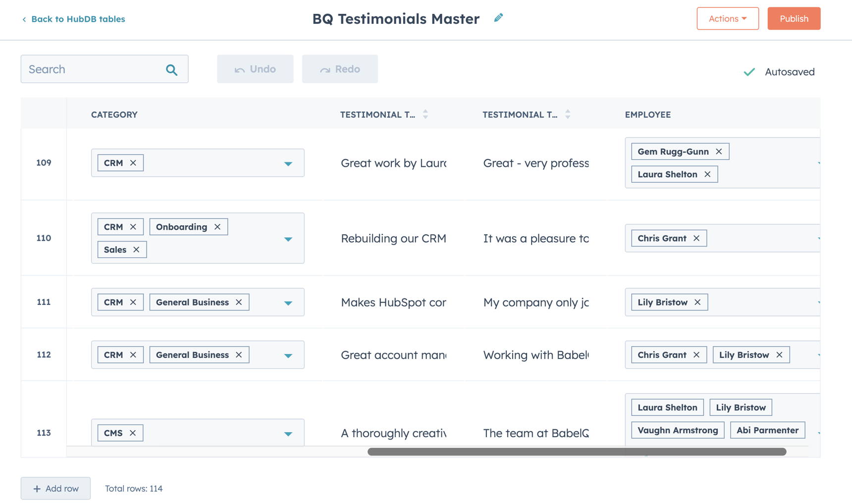Click the Redo icon
The height and width of the screenshot is (504, 852).
point(325,69)
